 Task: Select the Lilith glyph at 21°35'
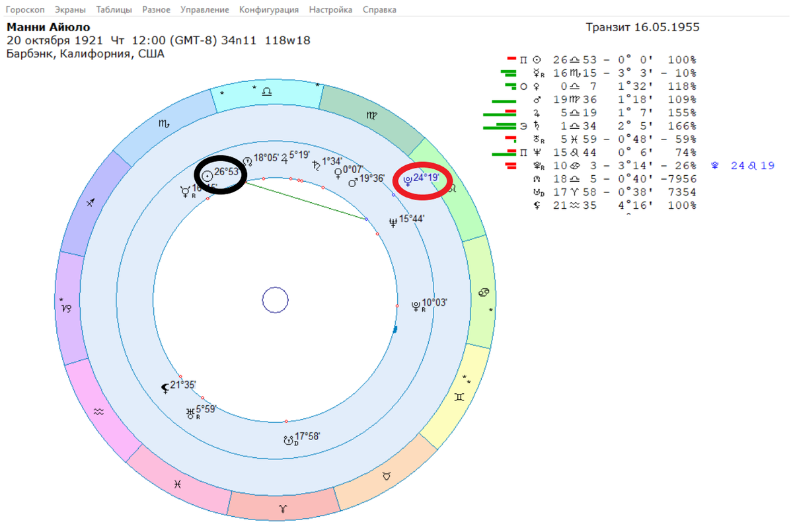tap(165, 388)
